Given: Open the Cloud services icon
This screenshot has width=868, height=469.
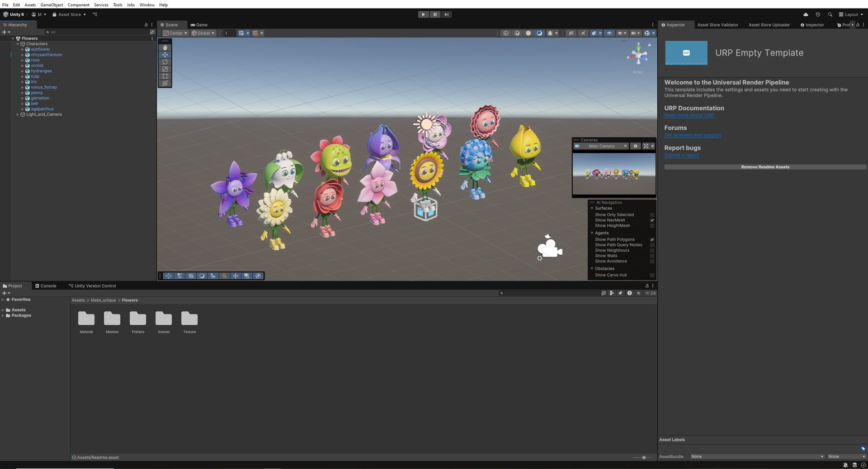Looking at the screenshot, I should click(806, 14).
